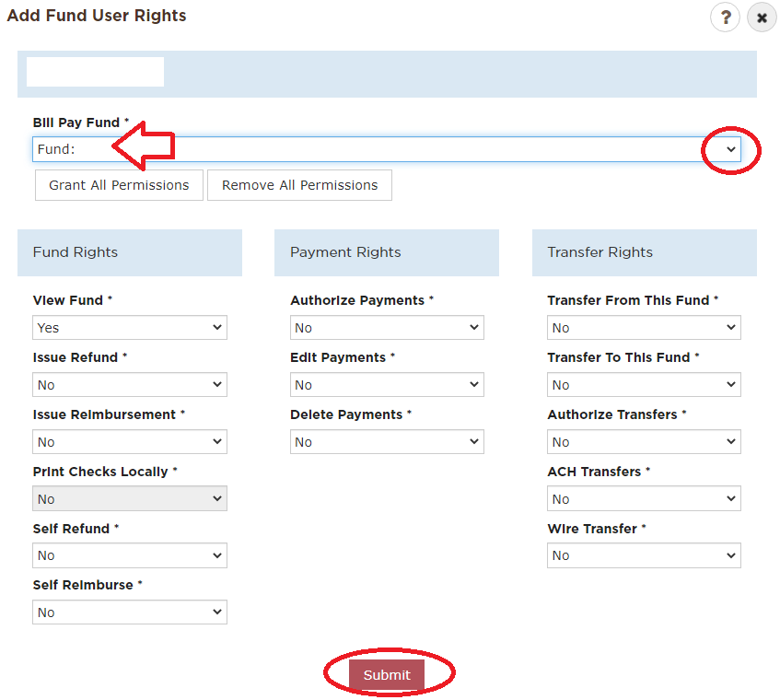Viewport: 780px width, 700px height.
Task: Open the Authorize Payments dropdown
Action: pyautogui.click(x=387, y=327)
